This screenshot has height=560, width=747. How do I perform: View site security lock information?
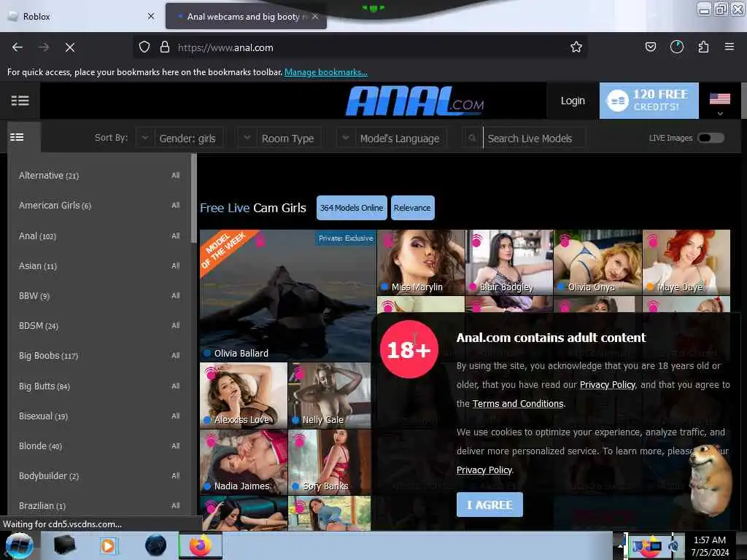[165, 47]
